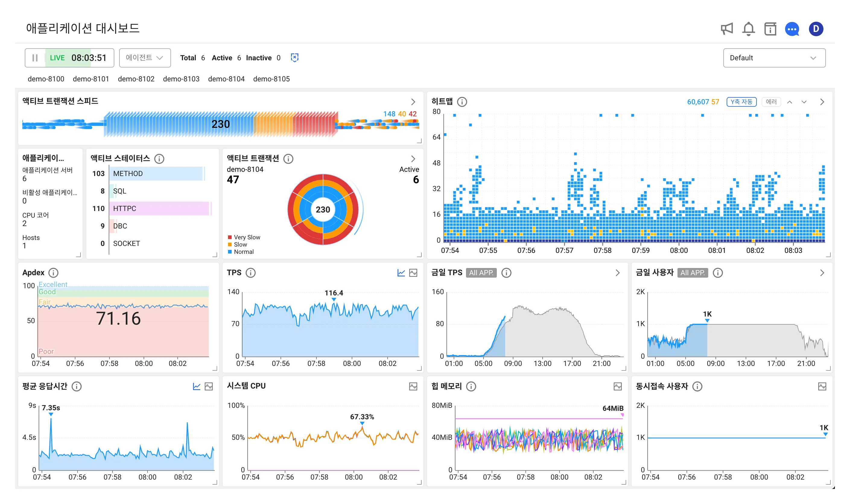Pause the LIVE dashboard updates
The width and height of the screenshot is (850, 504).
[35, 58]
